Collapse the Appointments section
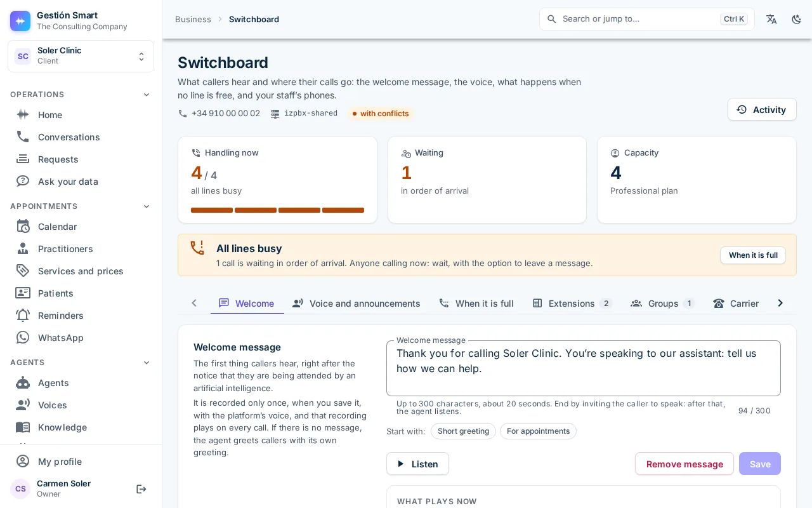This screenshot has height=508, width=812. pyautogui.click(x=147, y=206)
